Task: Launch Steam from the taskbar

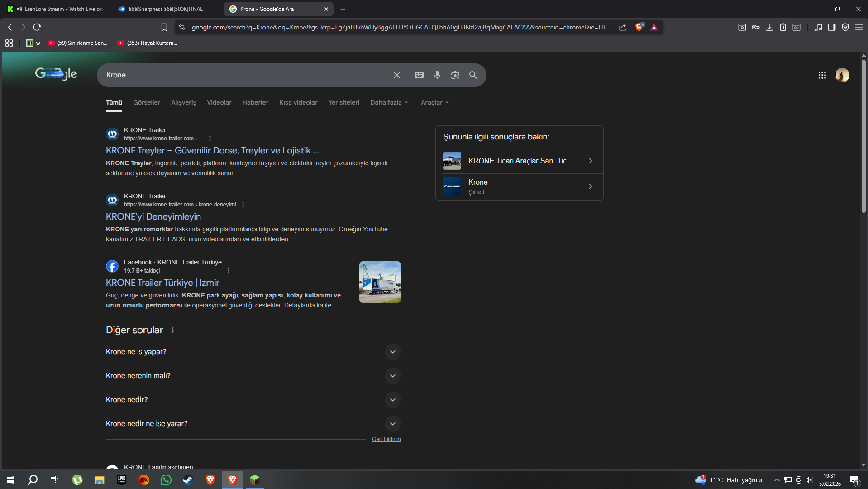Action: click(x=188, y=480)
